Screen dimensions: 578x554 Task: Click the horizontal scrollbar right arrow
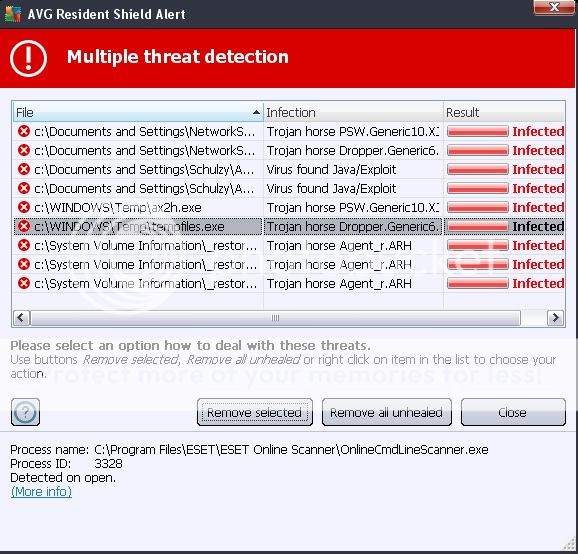pyautogui.click(x=556, y=318)
